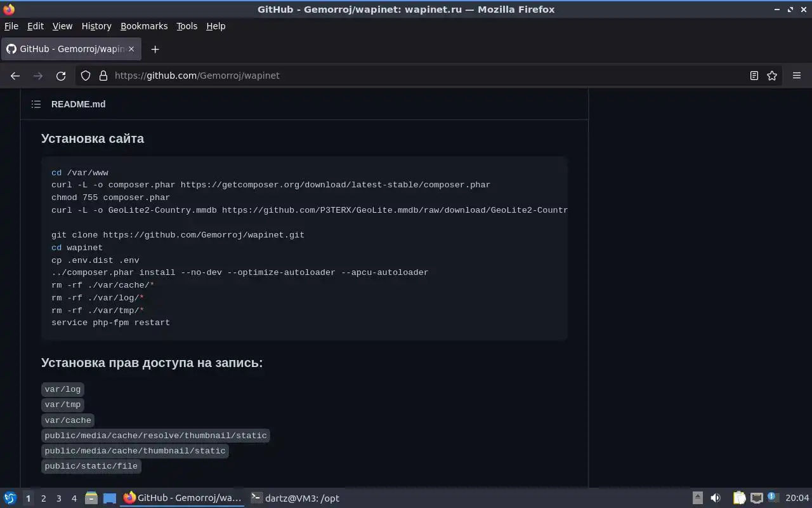Switch to virtual desktop 1
Image resolution: width=812 pixels, height=508 pixels.
28,498
